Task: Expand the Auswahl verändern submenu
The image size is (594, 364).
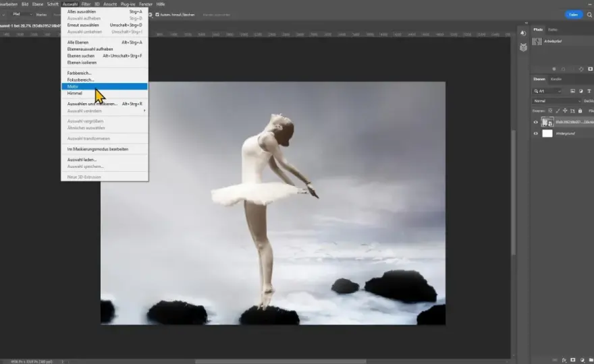Action: tap(105, 111)
